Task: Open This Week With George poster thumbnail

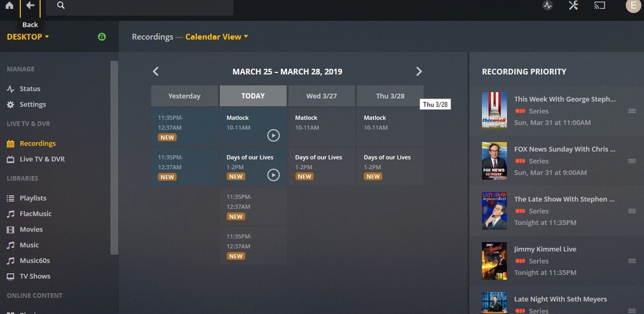Action: coord(494,110)
